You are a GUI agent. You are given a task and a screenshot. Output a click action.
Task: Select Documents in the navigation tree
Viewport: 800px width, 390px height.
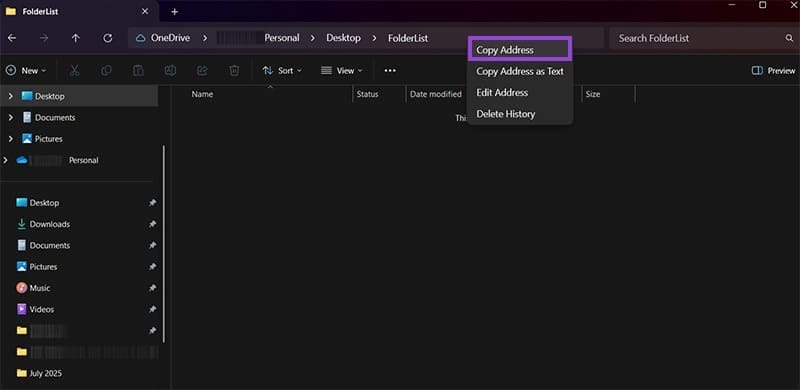55,117
